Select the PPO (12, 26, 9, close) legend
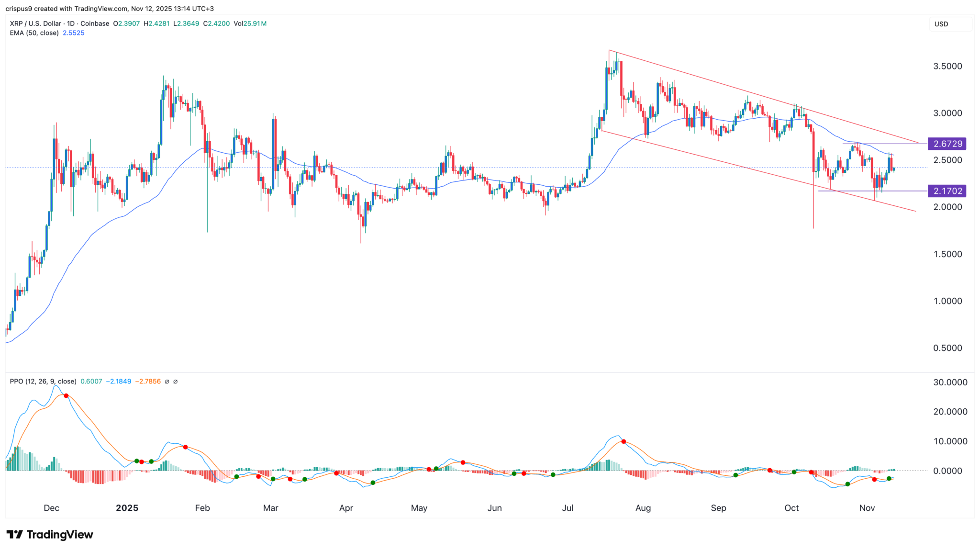 pyautogui.click(x=43, y=382)
